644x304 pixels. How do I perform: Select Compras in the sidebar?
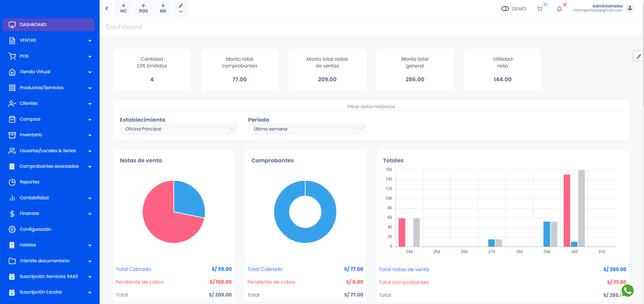[x=49, y=119]
